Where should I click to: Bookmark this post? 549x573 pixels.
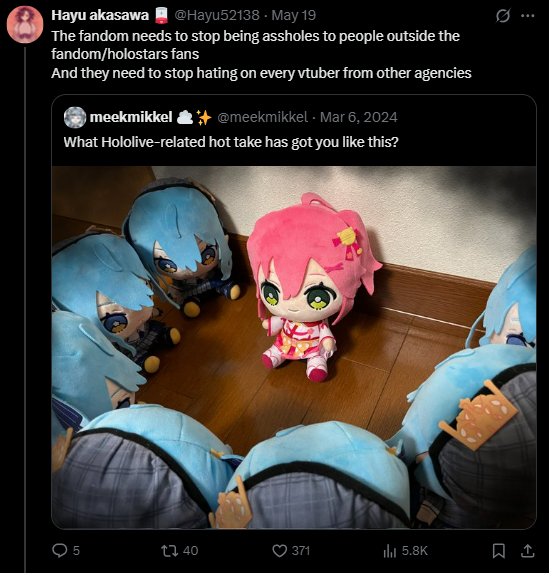pos(499,551)
